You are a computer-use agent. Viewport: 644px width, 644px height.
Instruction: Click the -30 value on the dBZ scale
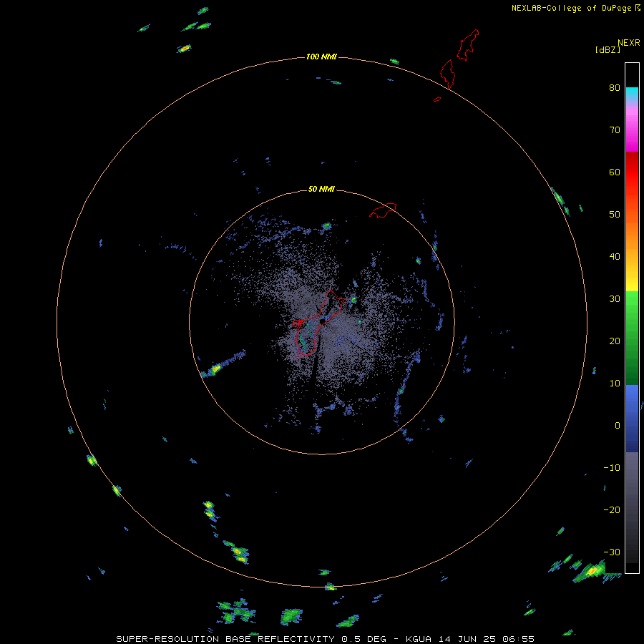(612, 552)
